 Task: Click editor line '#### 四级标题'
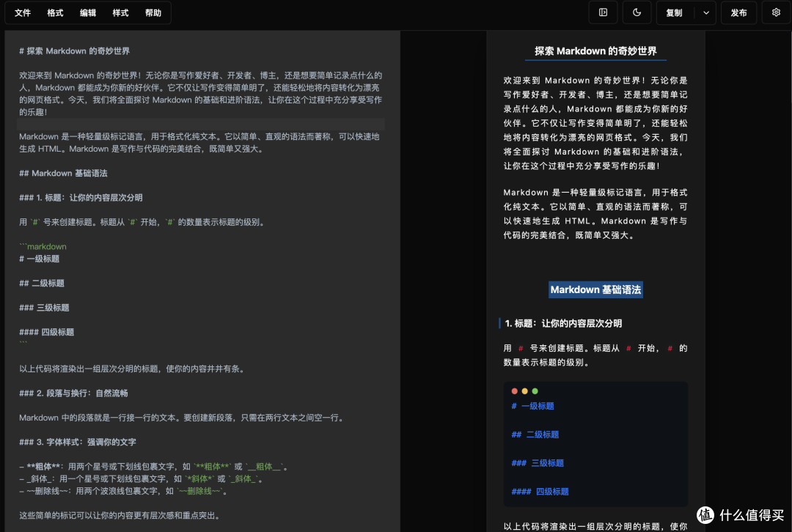click(x=46, y=332)
